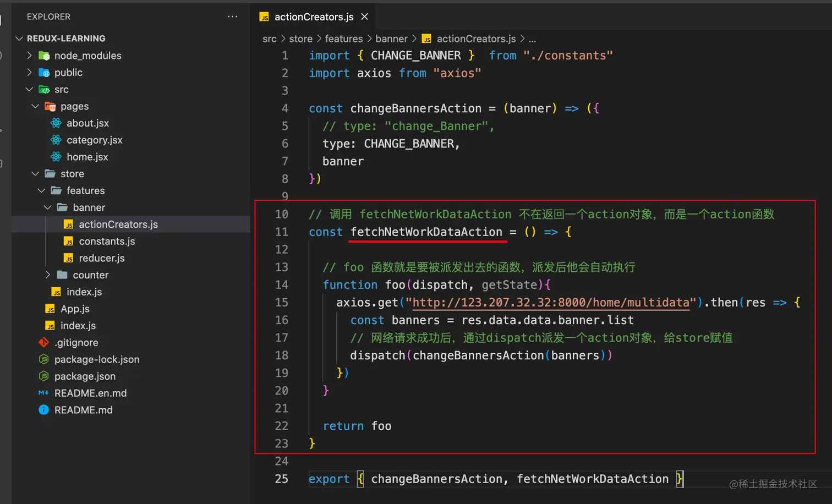Click the info icon beside README.md
832x504 pixels.
pos(44,410)
